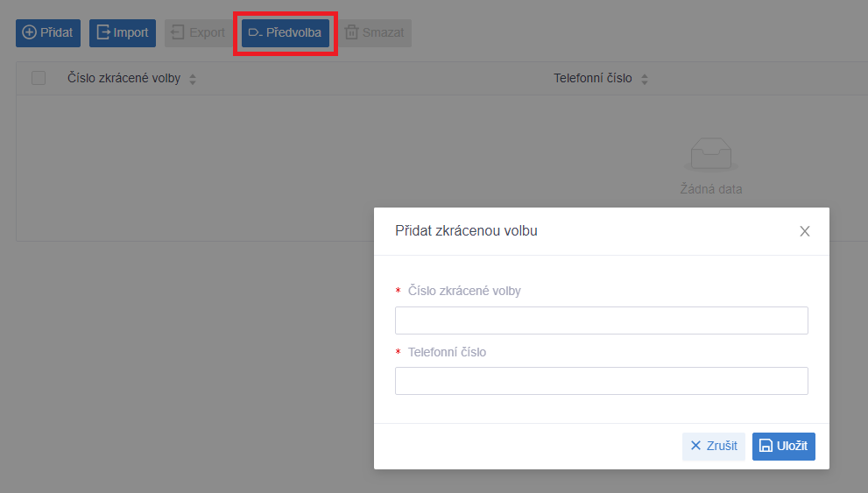Click the Číslo zkrácené volby column header
The width and height of the screenshot is (868, 493).
coord(124,78)
